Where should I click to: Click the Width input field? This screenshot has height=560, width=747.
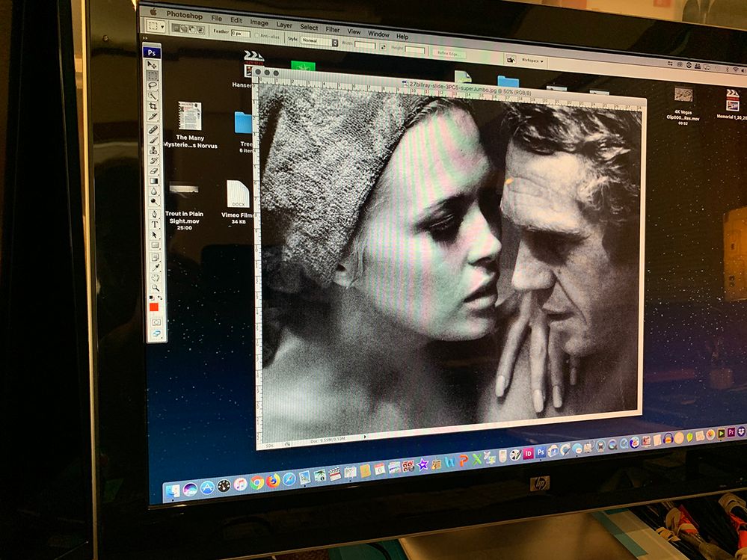[x=365, y=46]
